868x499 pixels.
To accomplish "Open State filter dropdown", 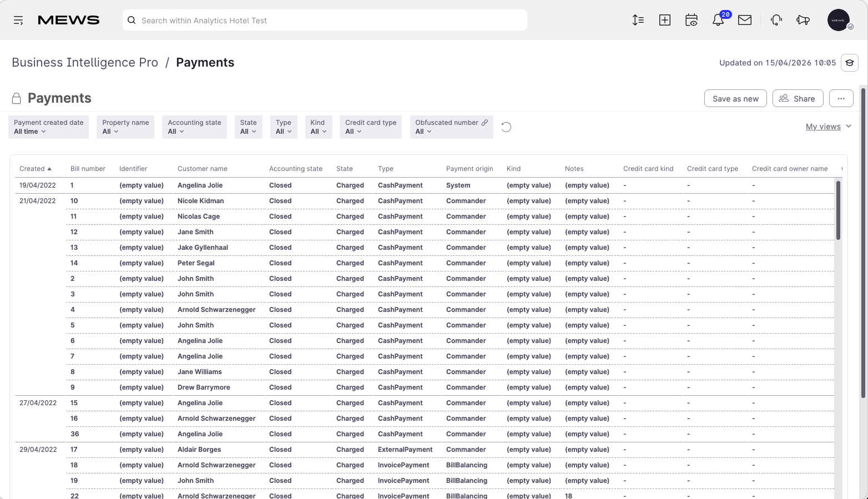I will click(x=248, y=127).
